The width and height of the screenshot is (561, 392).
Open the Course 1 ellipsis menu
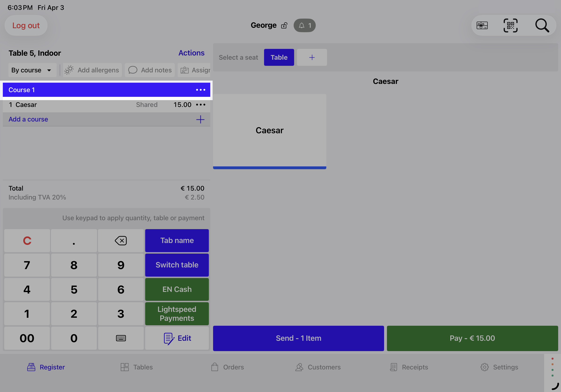(200, 90)
